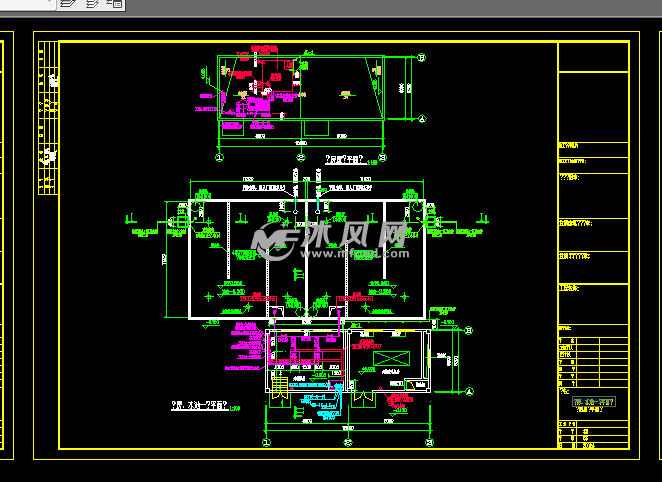Image resolution: width=662 pixels, height=482 pixels.
Task: Select the crossed rectangle symbol in right room
Action: pos(391,358)
